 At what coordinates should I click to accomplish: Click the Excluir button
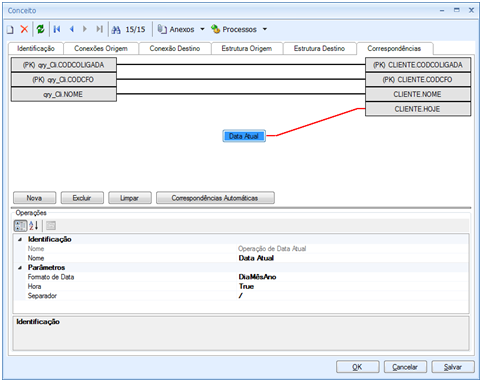click(x=82, y=198)
